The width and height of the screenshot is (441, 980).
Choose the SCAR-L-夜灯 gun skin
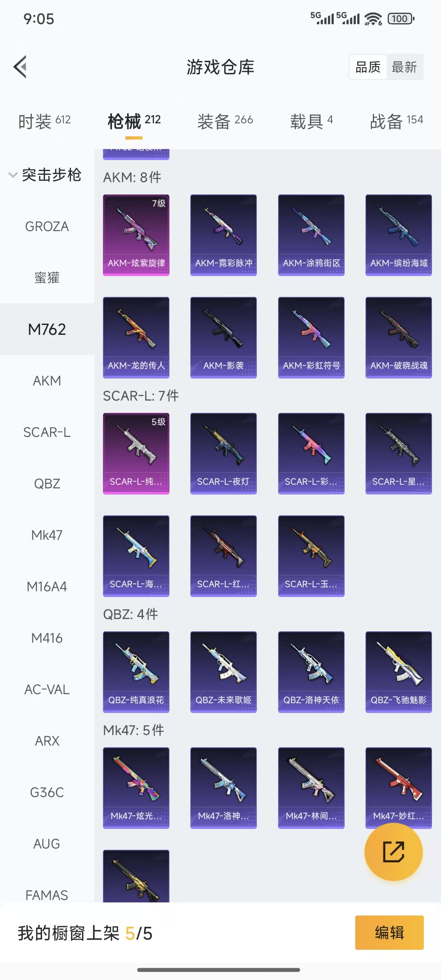[223, 454]
